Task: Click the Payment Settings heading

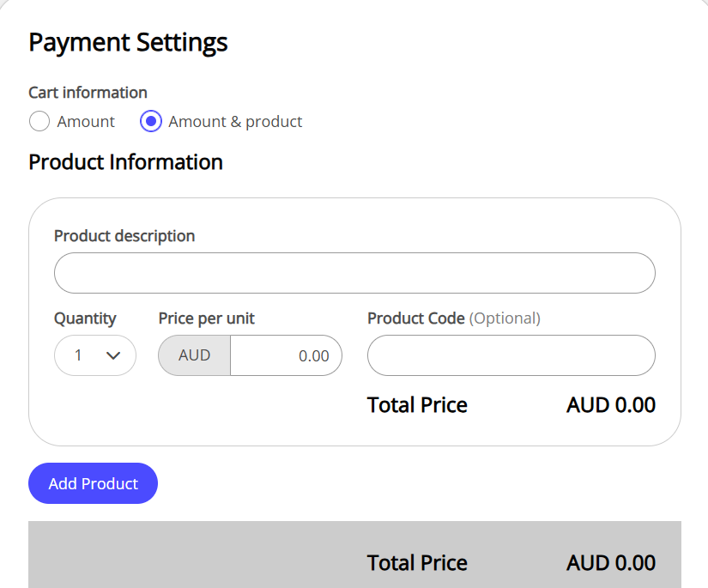Action: point(128,41)
